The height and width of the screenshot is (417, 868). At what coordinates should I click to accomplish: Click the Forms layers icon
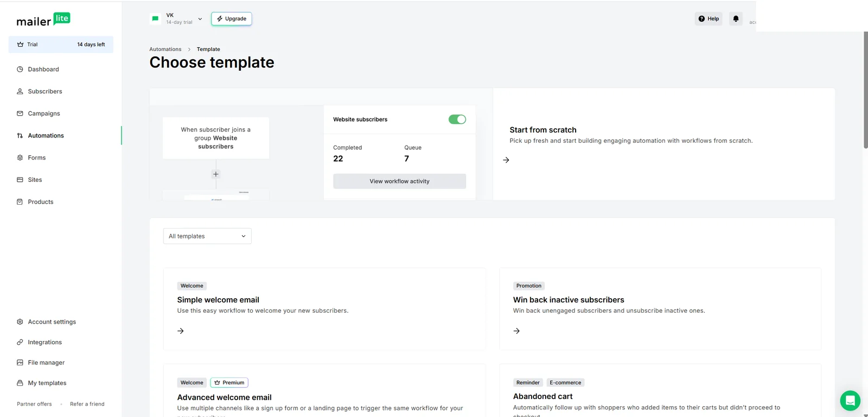tap(20, 157)
